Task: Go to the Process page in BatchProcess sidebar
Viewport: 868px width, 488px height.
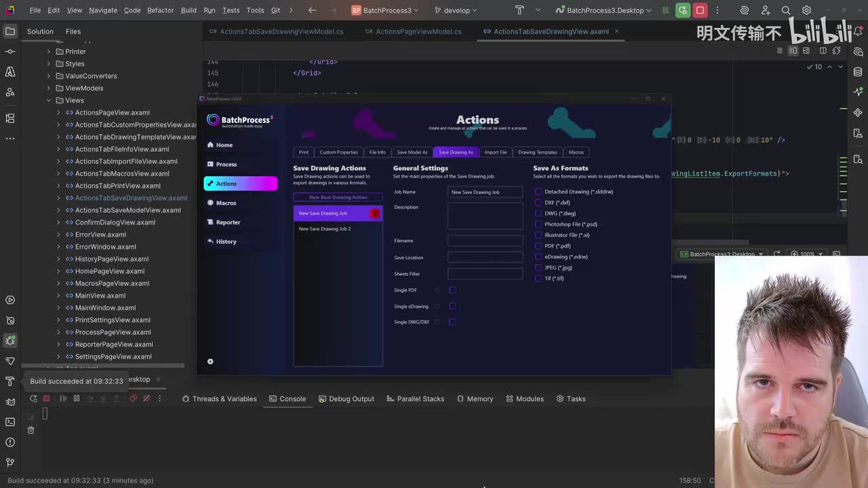Action: click(x=240, y=164)
